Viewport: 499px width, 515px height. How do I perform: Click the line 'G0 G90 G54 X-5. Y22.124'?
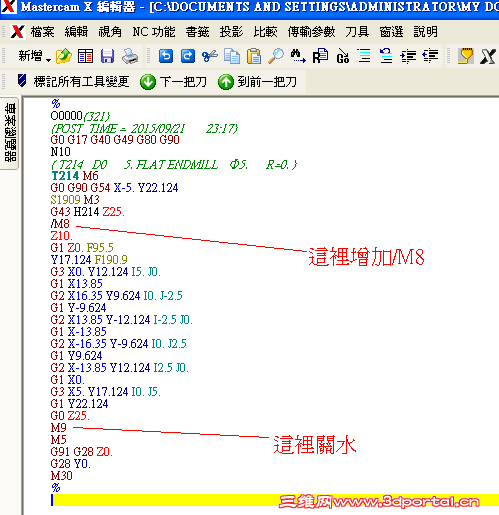[x=114, y=188]
